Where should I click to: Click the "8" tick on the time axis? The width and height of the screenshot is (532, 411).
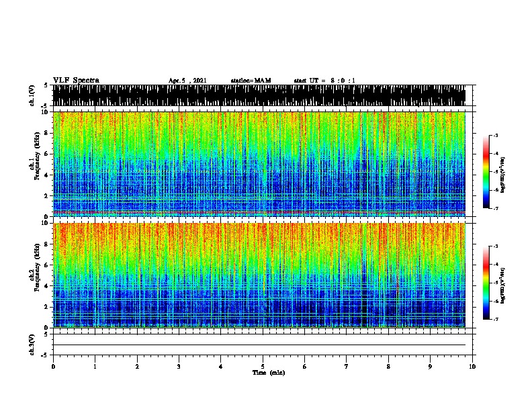(388, 366)
